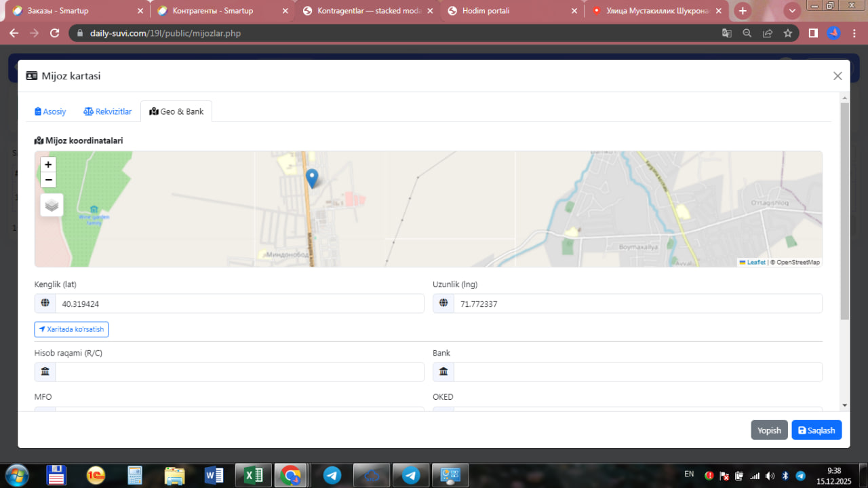The image size is (868, 488).
Task: Open the Leaflet attribution link
Action: pos(755,262)
